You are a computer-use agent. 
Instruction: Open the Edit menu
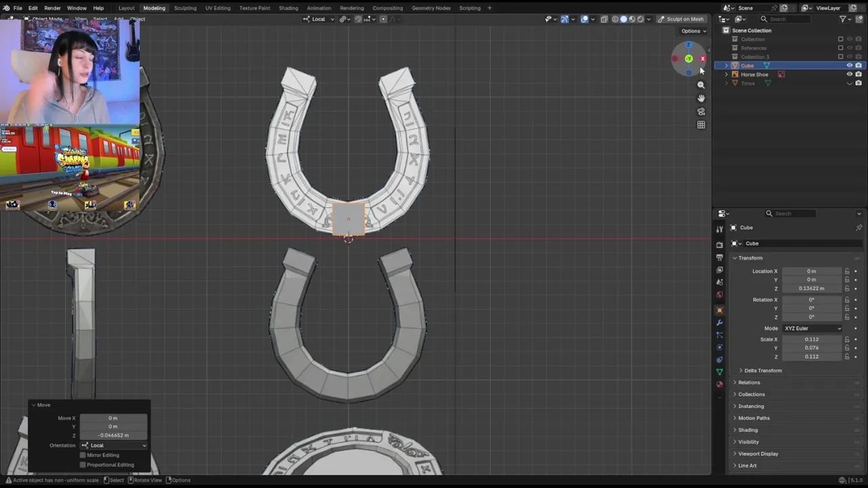tap(33, 8)
